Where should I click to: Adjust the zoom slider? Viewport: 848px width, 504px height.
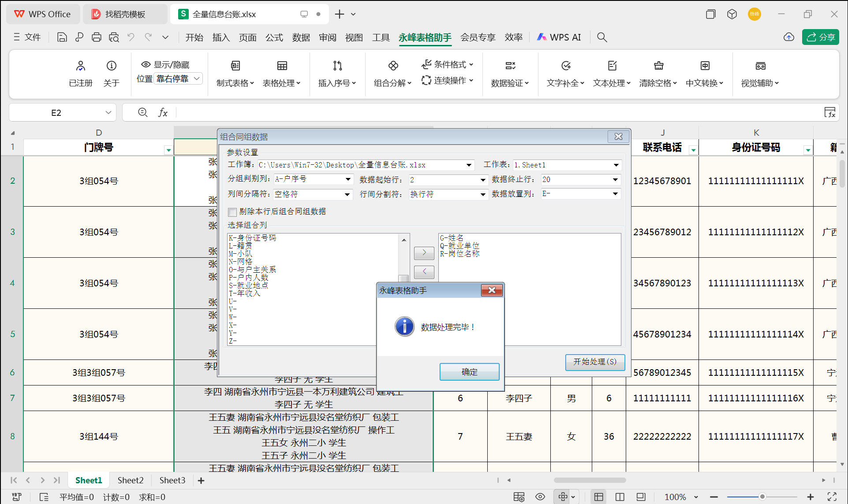[x=762, y=497]
